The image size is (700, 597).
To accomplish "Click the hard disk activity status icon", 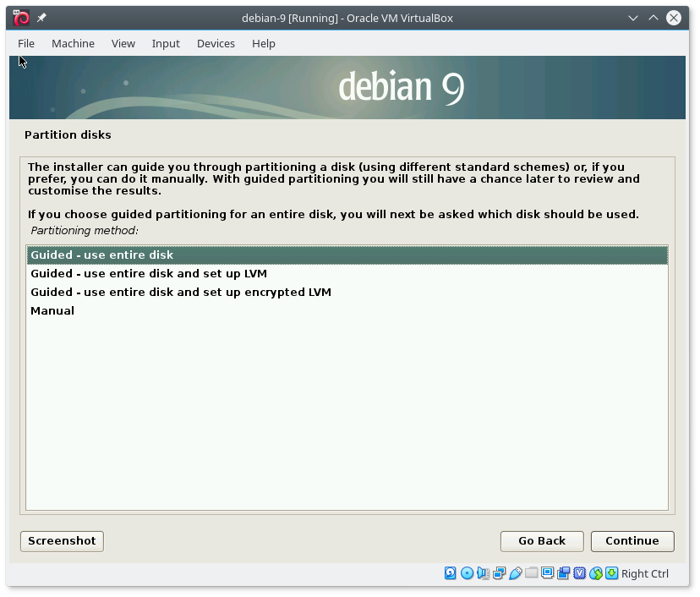I will click(451, 573).
